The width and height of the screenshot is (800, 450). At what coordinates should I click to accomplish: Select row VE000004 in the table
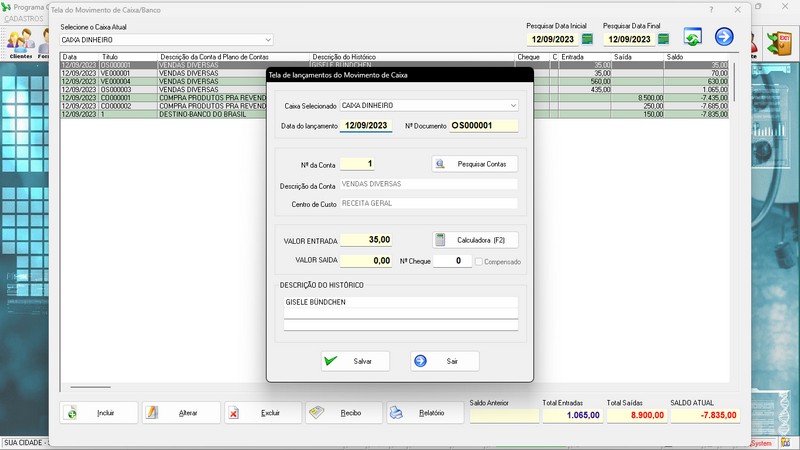394,82
